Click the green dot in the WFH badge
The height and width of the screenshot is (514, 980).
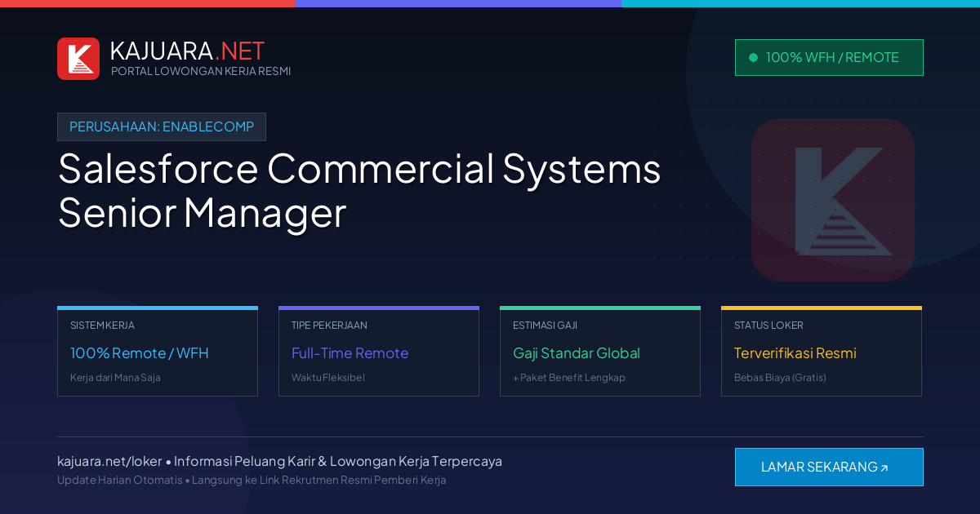pyautogui.click(x=753, y=58)
